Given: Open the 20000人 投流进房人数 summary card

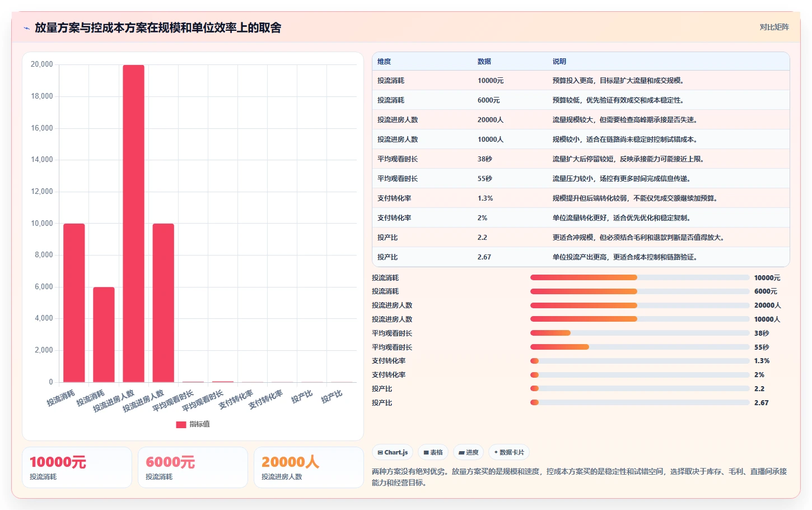Looking at the screenshot, I should (309, 467).
